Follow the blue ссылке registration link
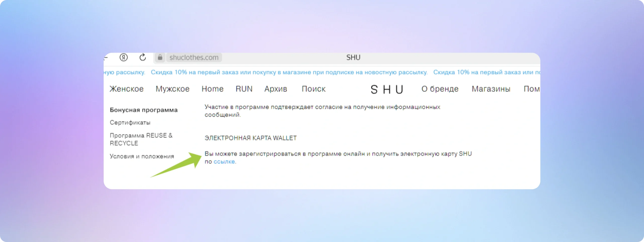This screenshot has width=644, height=242. (x=224, y=162)
